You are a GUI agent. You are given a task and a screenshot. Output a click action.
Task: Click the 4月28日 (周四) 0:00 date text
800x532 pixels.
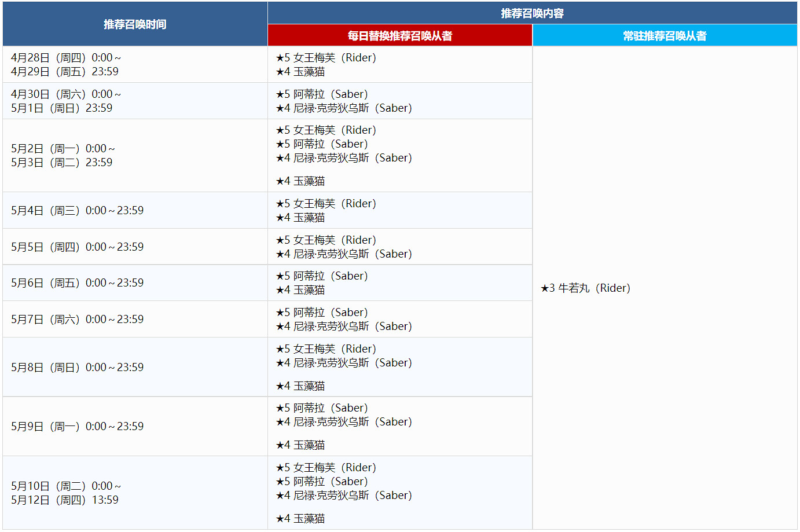66,58
